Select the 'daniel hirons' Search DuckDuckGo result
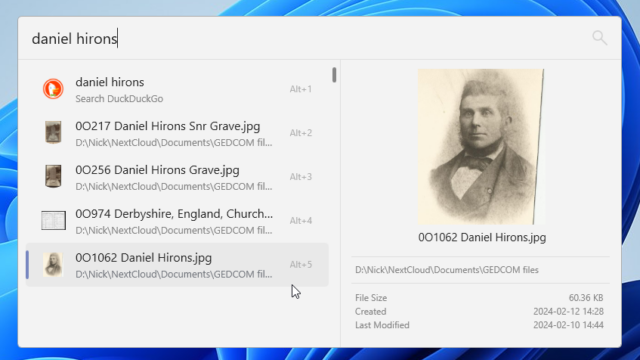This screenshot has height=360, width=640. 177,89
